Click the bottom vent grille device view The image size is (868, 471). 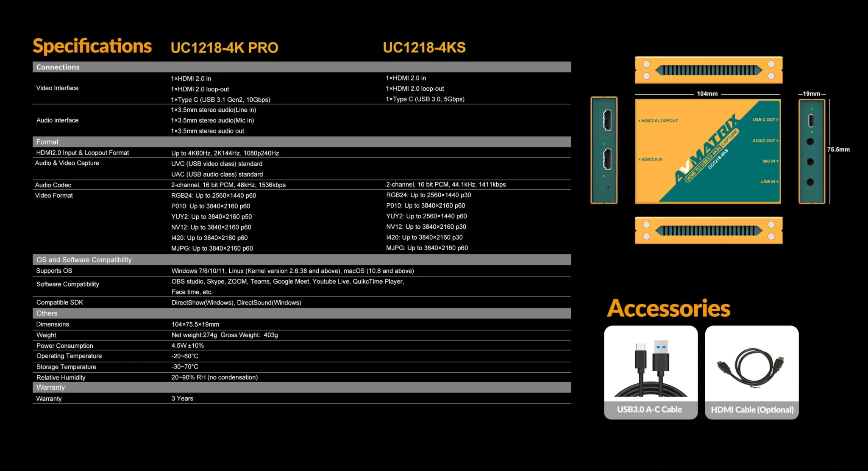coord(708,231)
